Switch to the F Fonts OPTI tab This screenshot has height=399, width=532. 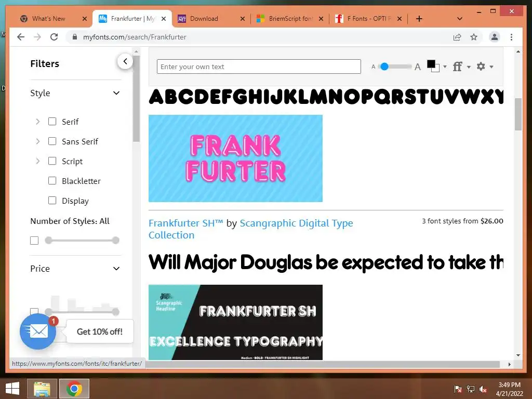point(369,19)
